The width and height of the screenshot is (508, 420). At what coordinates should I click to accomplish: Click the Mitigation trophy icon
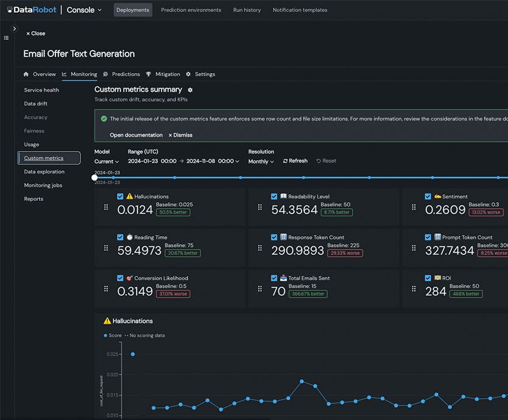pyautogui.click(x=149, y=74)
